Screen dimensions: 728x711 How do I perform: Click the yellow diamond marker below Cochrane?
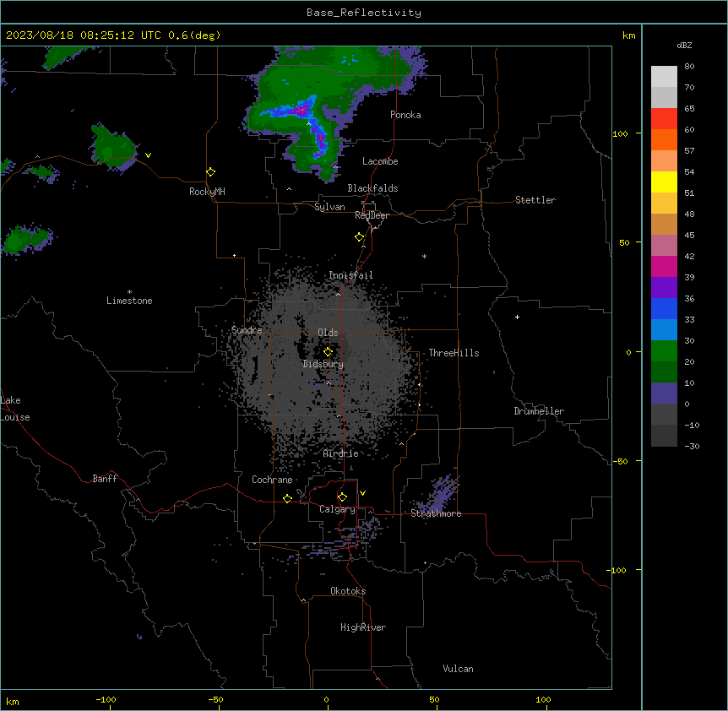(x=287, y=498)
